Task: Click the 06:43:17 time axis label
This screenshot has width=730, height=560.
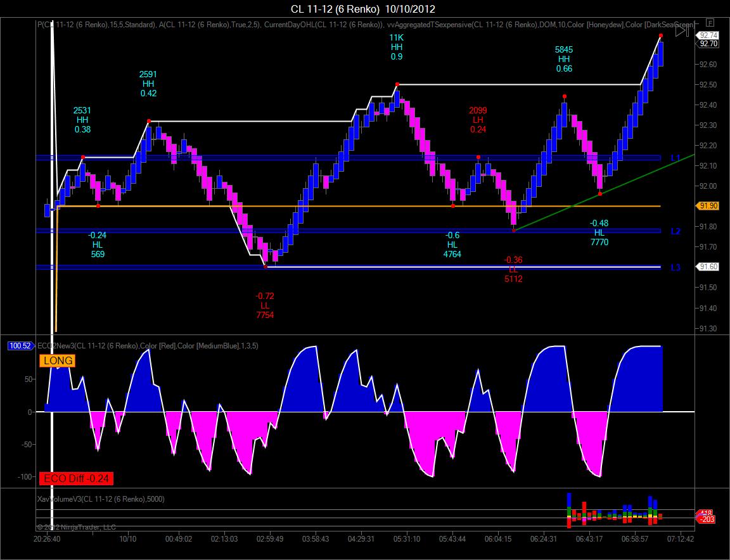Action: click(589, 539)
